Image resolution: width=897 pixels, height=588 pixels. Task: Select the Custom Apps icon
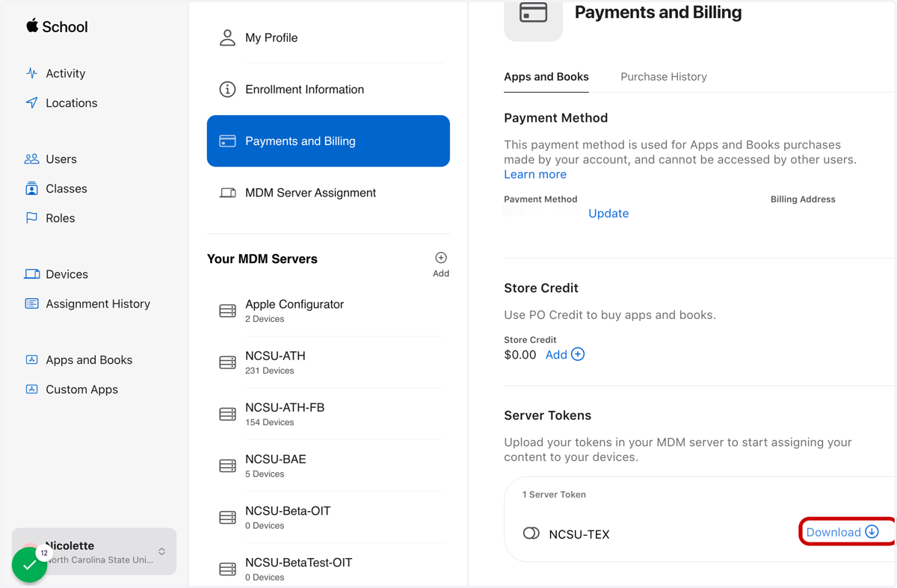(31, 389)
